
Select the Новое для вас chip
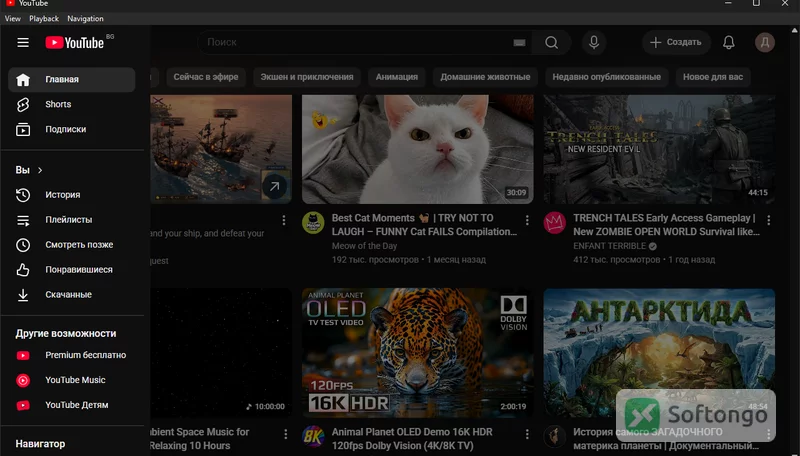coord(713,77)
